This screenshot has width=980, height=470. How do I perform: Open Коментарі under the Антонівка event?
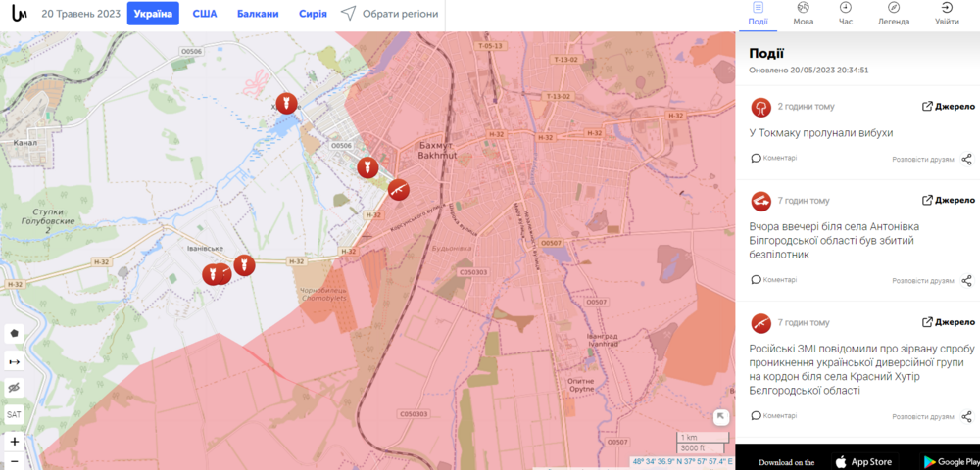click(774, 280)
